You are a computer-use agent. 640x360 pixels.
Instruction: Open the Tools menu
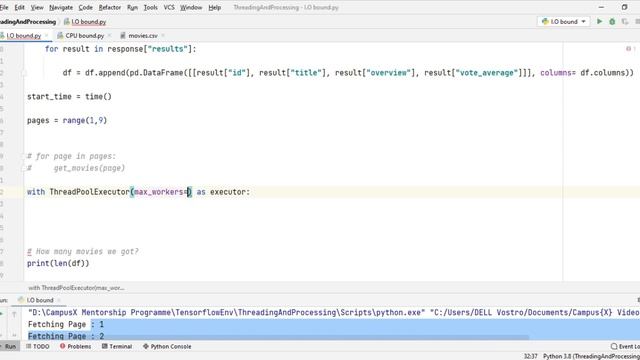click(150, 7)
